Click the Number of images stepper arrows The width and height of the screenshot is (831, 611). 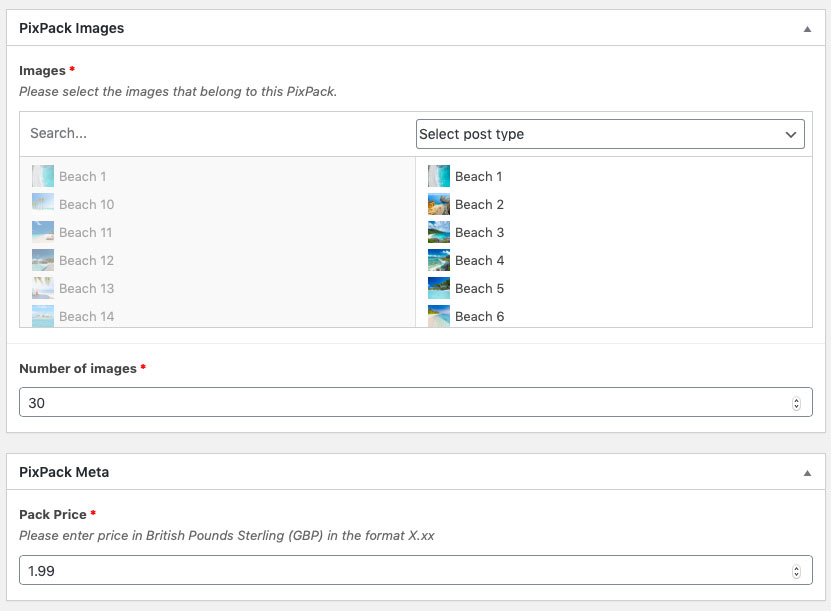coord(796,403)
